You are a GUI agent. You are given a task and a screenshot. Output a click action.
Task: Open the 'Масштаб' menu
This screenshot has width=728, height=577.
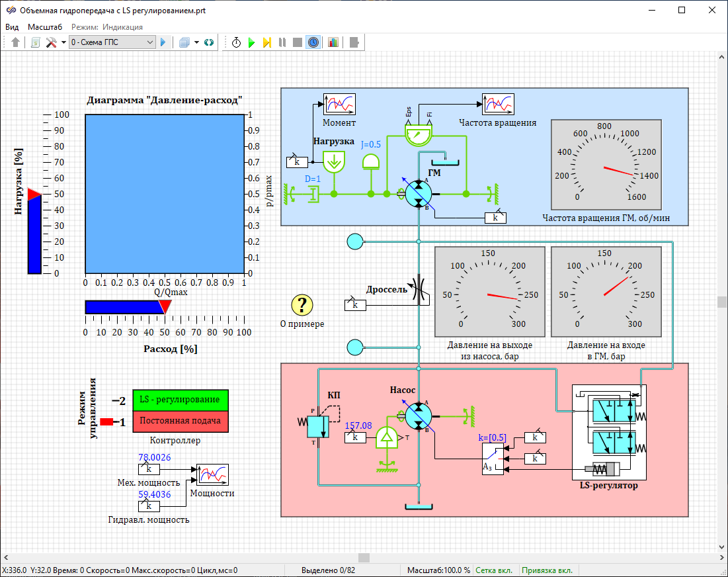(45, 27)
